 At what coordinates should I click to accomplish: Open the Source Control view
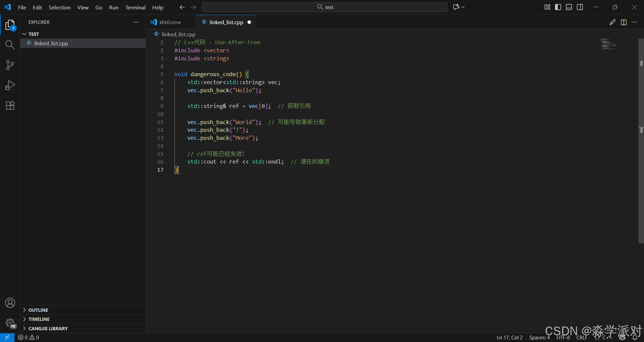[x=10, y=65]
